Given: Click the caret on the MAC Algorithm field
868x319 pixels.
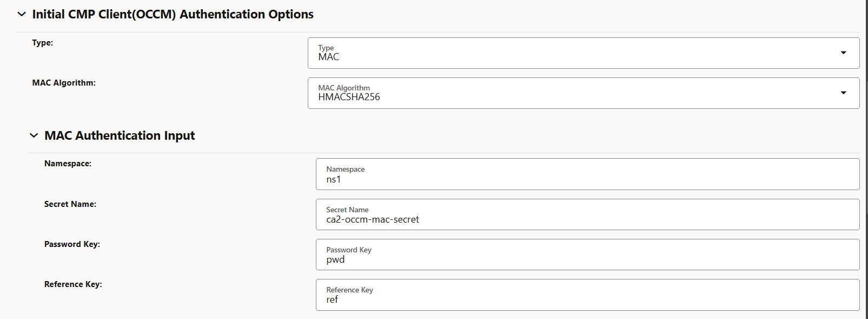Looking at the screenshot, I should [x=844, y=93].
